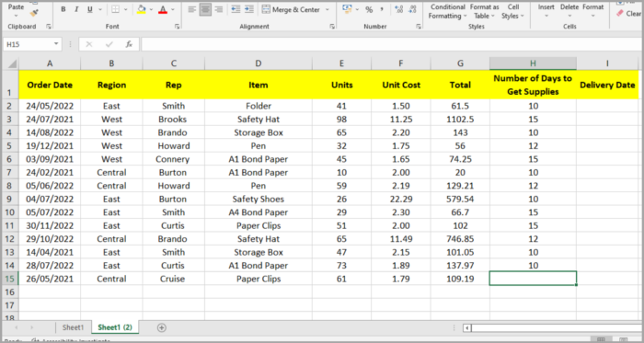The width and height of the screenshot is (644, 343).
Task: Apply the yellow fill color
Action: pos(142,9)
